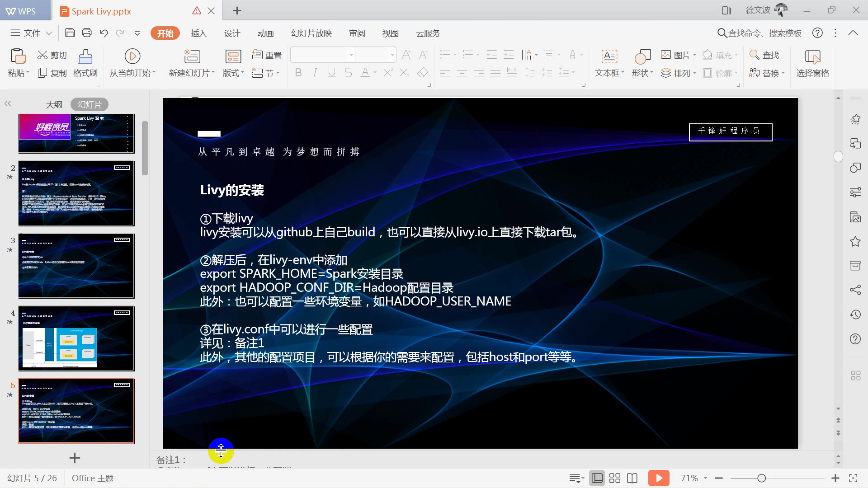Click the star icon in the right sidebar
The width and height of the screenshot is (868, 488).
click(x=855, y=242)
